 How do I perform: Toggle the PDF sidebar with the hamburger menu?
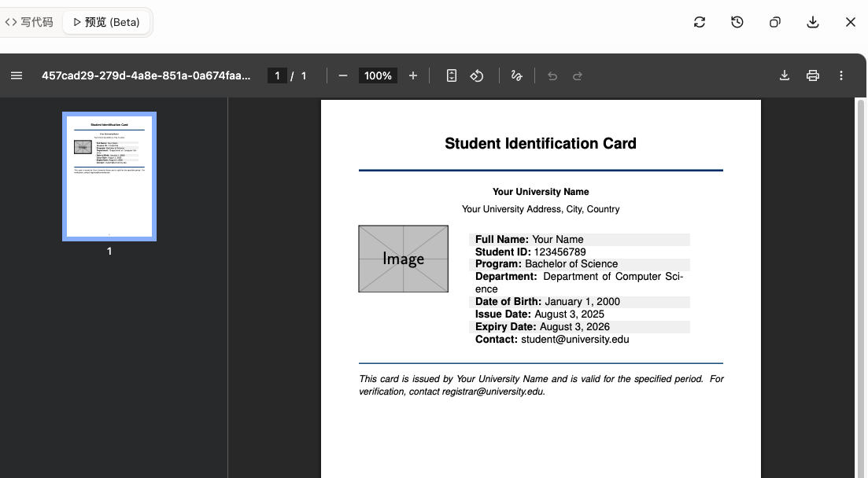[x=17, y=75]
